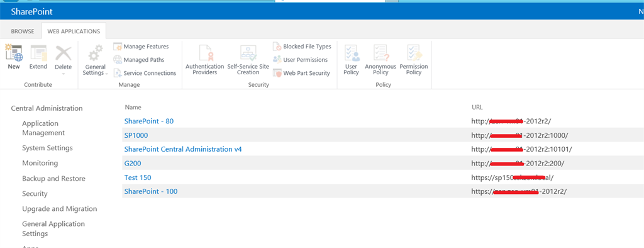Open Blocked File Types
The width and height of the screenshot is (644, 248).
coord(307,47)
